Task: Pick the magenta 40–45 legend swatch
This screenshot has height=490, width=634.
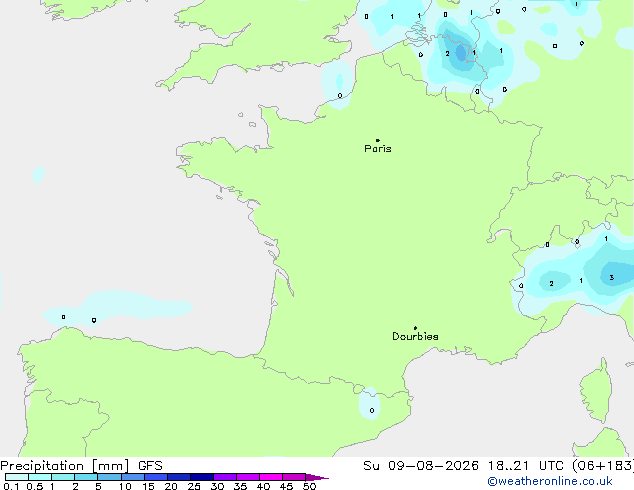Action: pos(271,477)
